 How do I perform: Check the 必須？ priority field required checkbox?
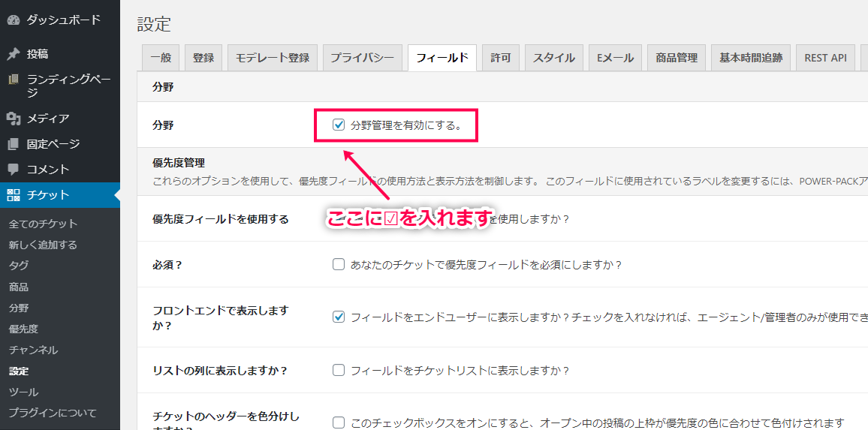(x=338, y=265)
